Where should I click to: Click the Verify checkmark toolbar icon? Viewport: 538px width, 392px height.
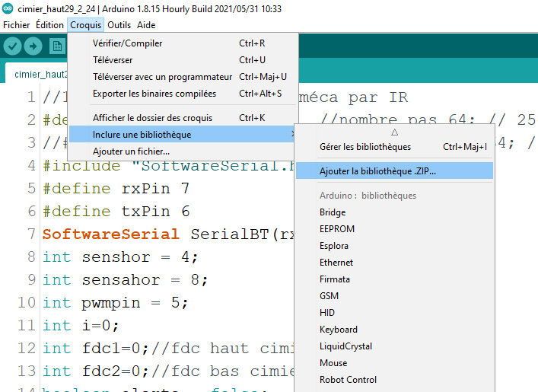coord(12,46)
